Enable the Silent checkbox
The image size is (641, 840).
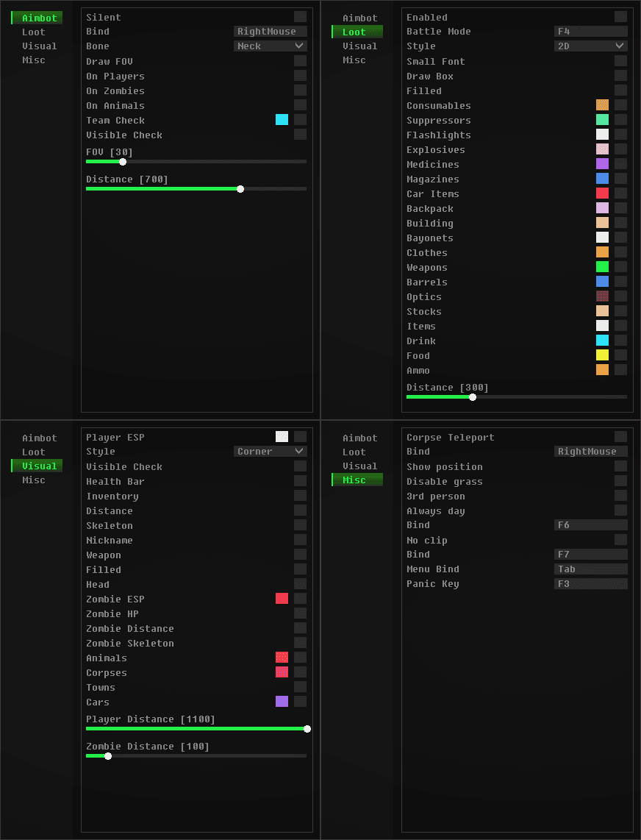300,17
